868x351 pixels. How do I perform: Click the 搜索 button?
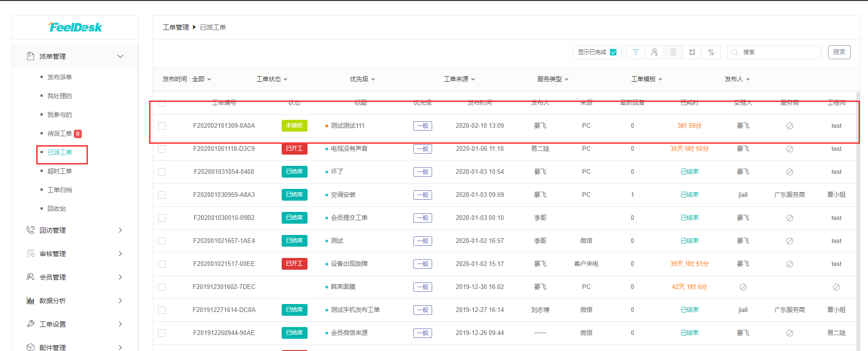point(839,52)
